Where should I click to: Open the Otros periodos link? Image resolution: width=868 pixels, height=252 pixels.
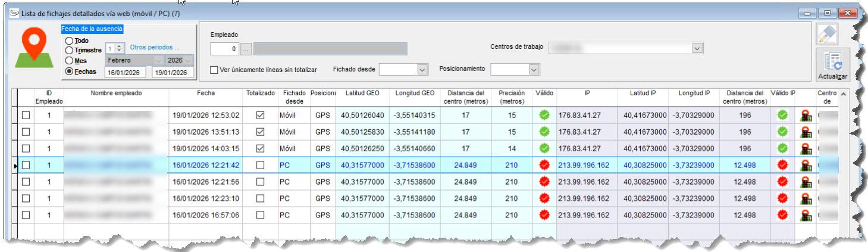coord(154,48)
